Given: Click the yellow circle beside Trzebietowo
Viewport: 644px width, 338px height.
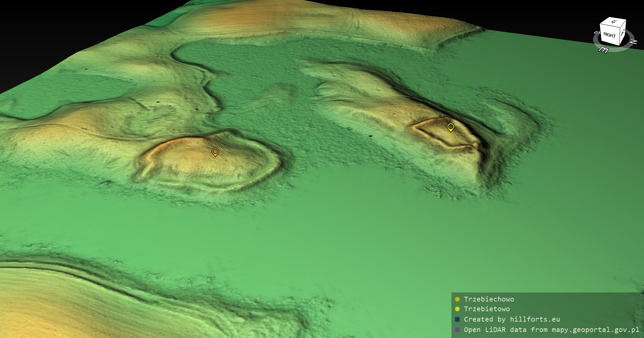Looking at the screenshot, I should pyautogui.click(x=457, y=309).
